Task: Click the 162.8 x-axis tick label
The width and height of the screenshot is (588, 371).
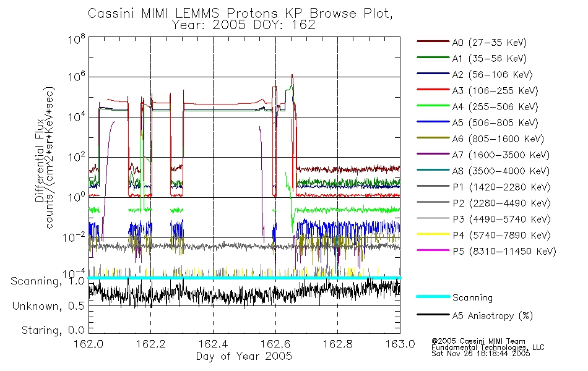Action: [x=337, y=344]
